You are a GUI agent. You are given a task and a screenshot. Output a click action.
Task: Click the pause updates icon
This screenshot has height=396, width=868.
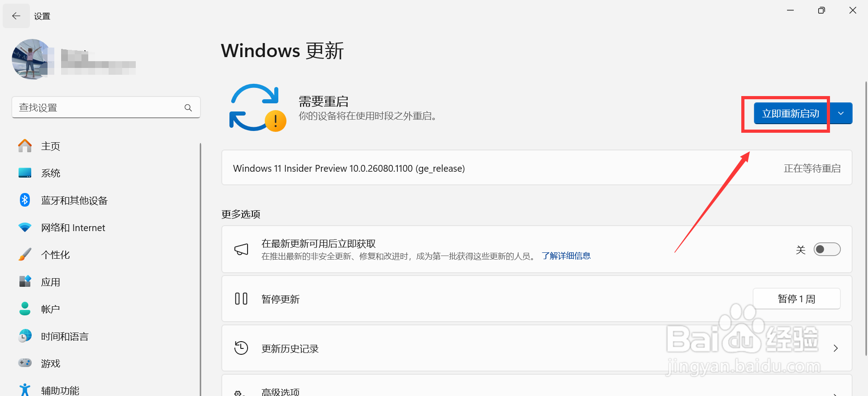click(241, 299)
